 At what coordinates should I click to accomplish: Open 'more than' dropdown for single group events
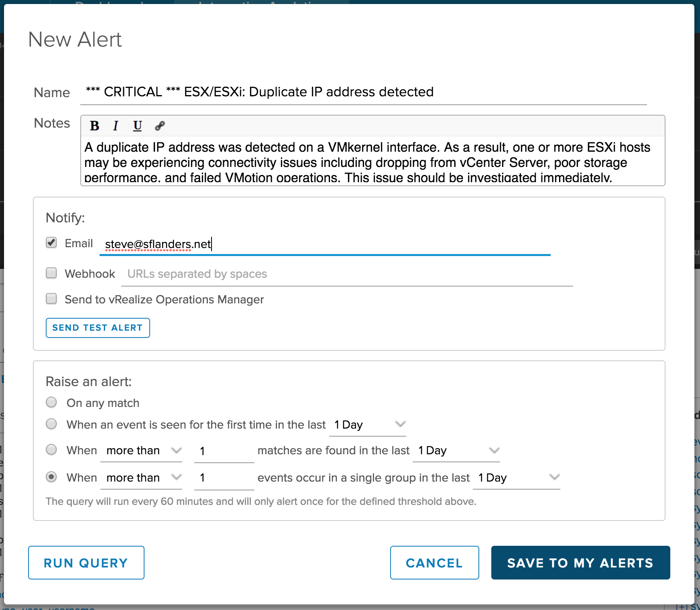click(141, 478)
